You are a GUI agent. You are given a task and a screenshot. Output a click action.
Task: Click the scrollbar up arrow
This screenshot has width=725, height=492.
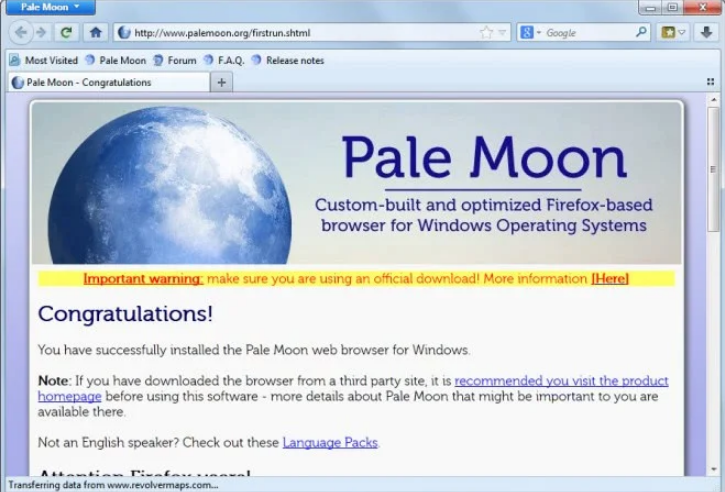(x=713, y=99)
